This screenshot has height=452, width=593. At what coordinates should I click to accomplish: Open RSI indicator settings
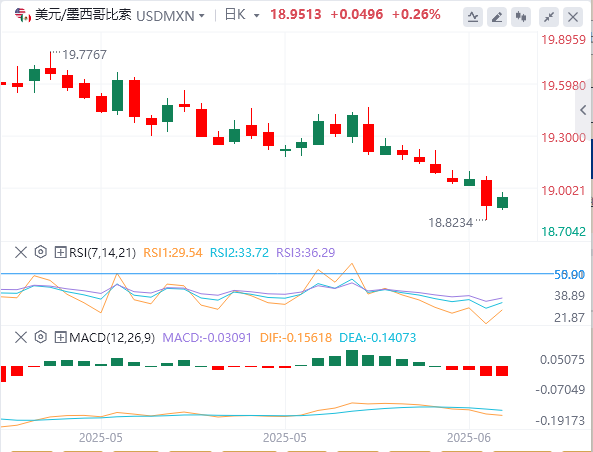click(x=40, y=252)
